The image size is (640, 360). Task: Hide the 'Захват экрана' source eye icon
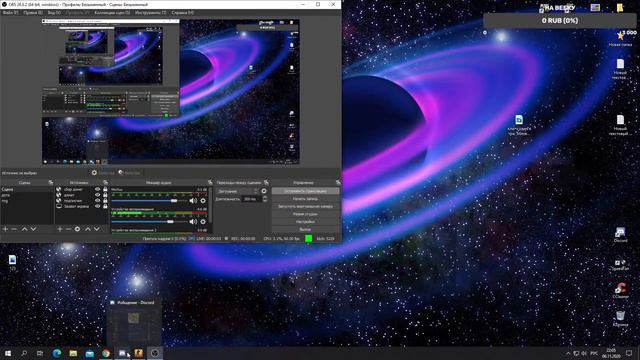point(97,207)
